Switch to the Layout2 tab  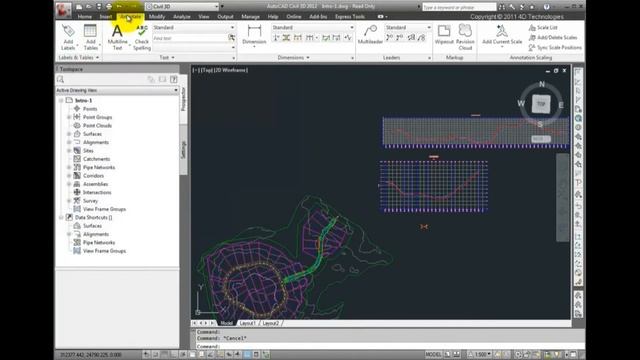tap(271, 323)
